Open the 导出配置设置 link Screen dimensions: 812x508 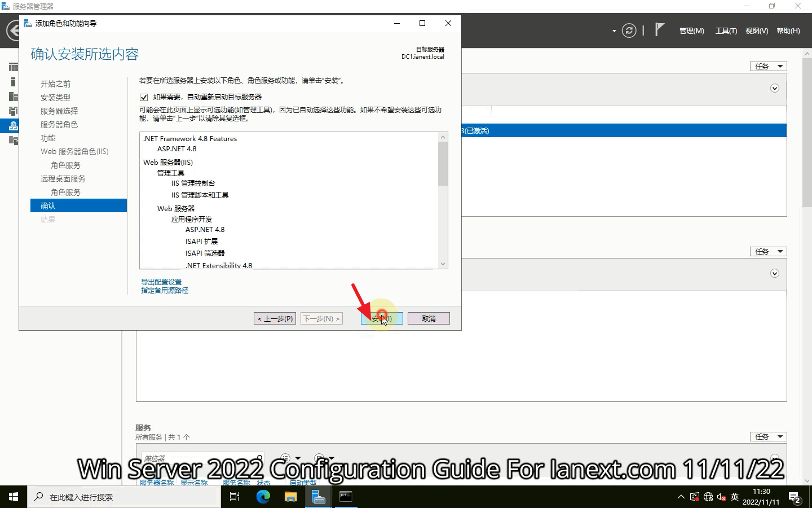tap(161, 282)
